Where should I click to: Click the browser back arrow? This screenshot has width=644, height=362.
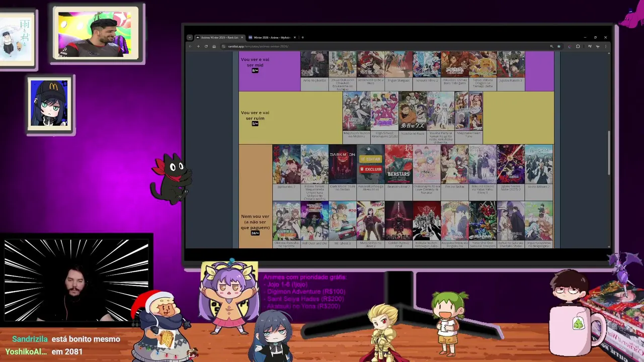[x=191, y=46]
